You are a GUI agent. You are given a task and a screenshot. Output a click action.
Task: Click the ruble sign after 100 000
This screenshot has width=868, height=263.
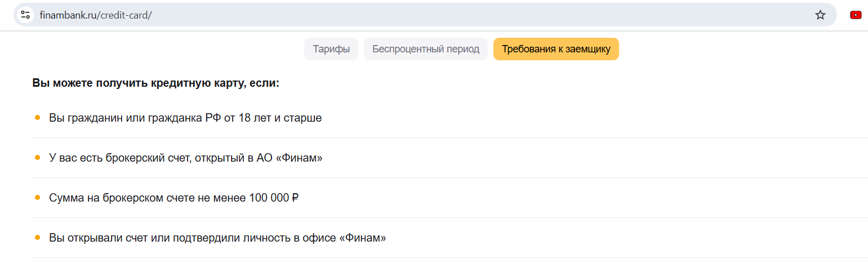tap(295, 198)
